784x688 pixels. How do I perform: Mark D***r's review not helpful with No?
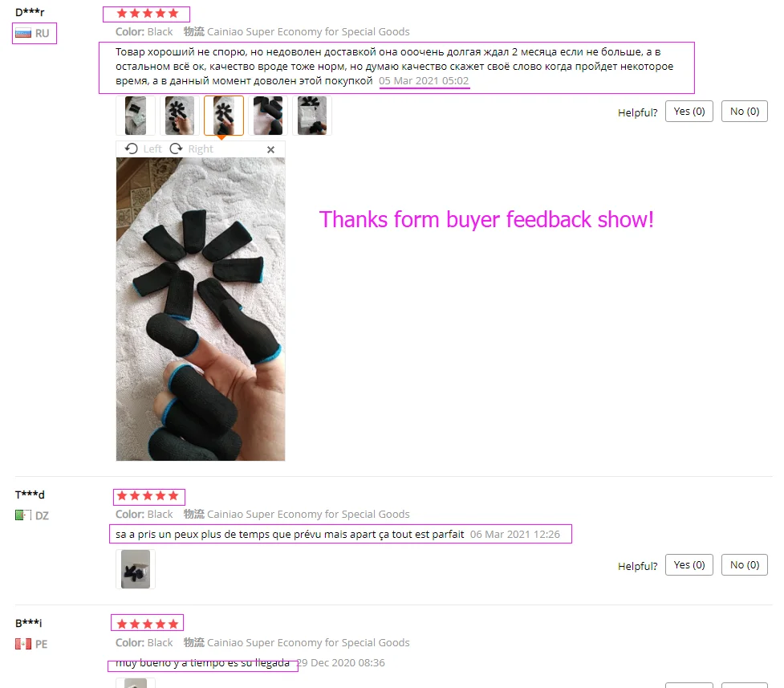[745, 112]
